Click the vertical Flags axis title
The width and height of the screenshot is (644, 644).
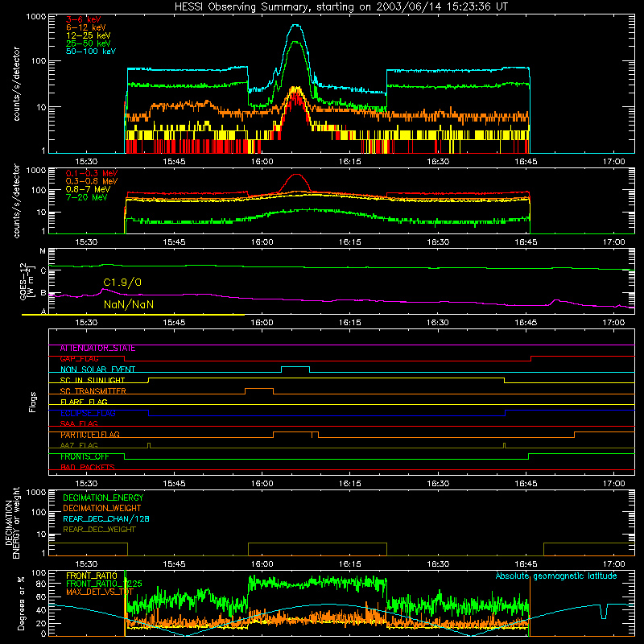(x=33, y=402)
